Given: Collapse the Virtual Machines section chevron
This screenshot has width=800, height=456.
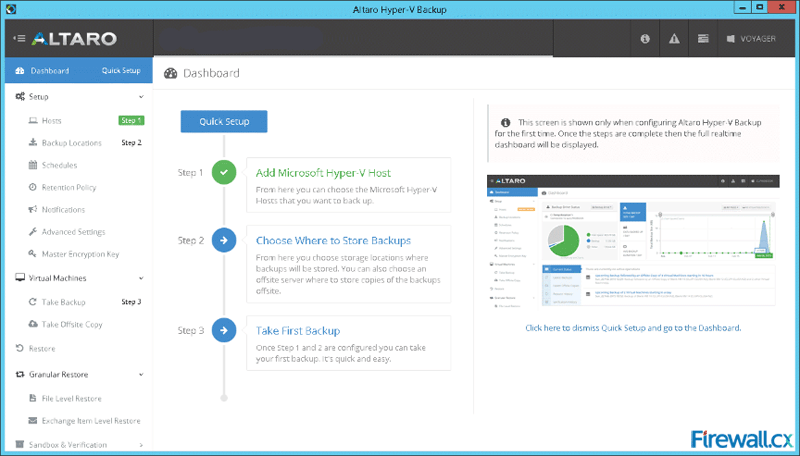Looking at the screenshot, I should pyautogui.click(x=141, y=278).
